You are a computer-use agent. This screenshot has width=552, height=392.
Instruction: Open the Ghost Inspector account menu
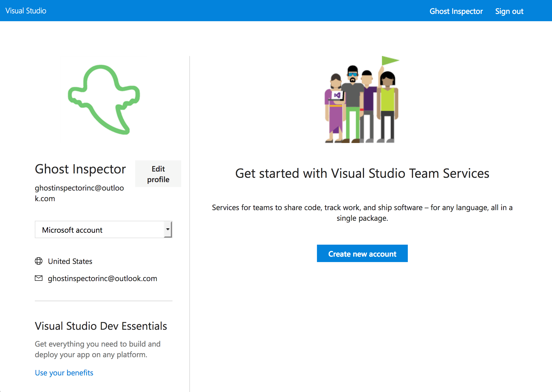456,11
